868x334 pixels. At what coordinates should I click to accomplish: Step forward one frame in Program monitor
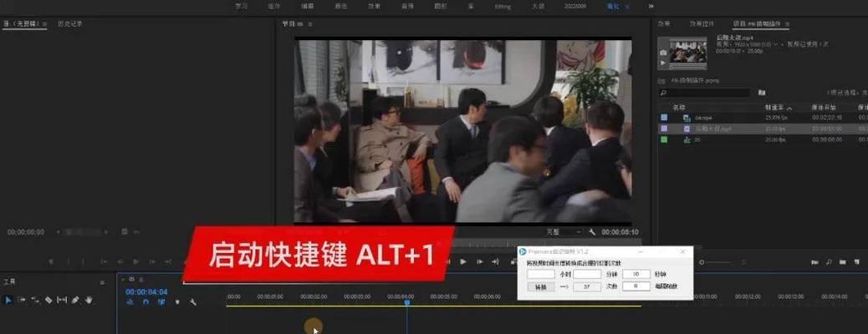pyautogui.click(x=480, y=261)
